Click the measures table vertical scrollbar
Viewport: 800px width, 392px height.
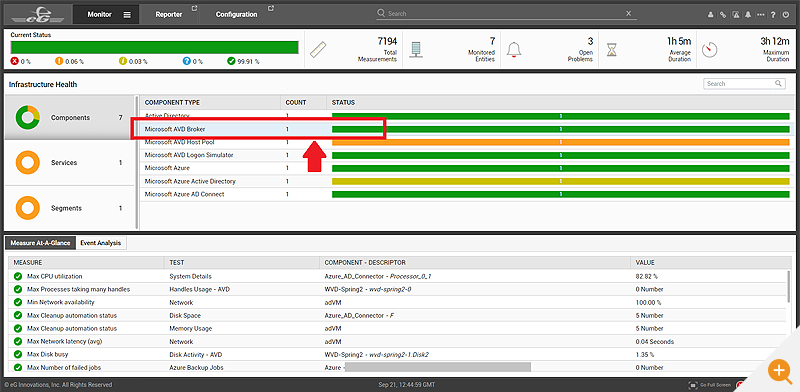(788, 286)
